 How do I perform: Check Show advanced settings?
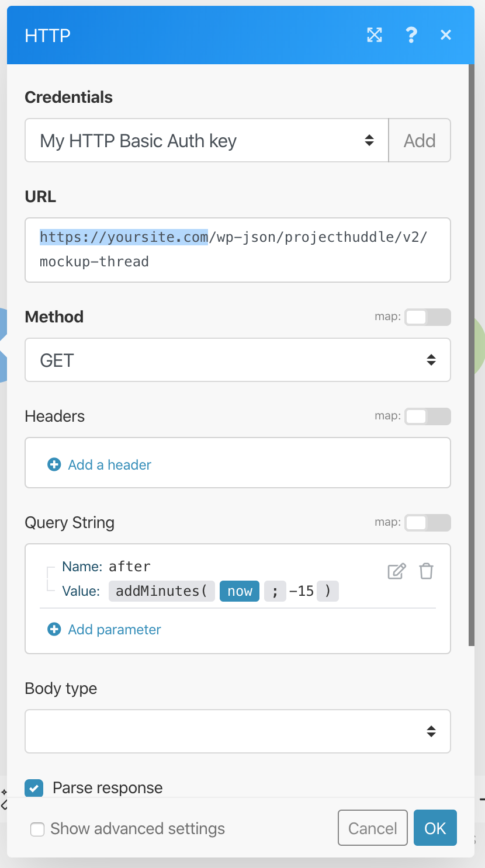click(37, 829)
